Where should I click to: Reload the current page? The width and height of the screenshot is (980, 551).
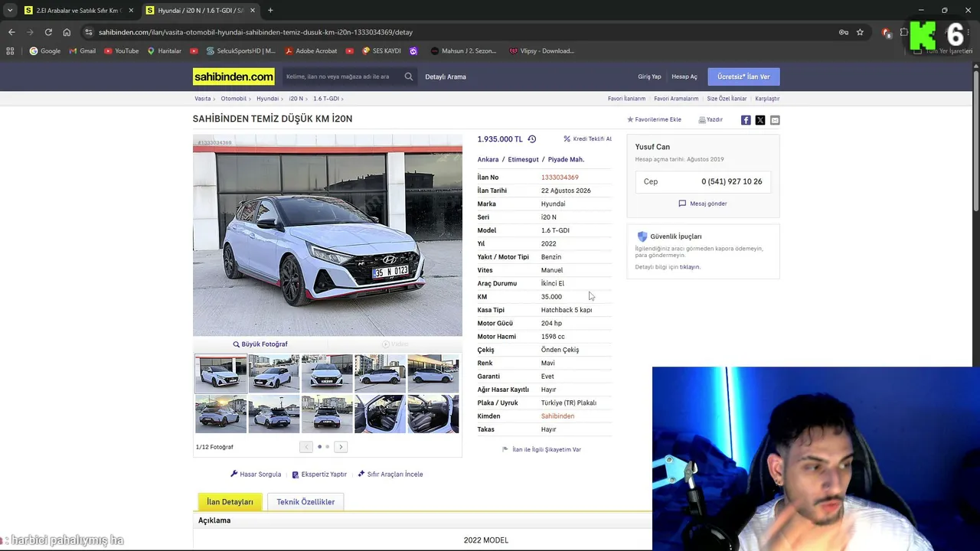(x=48, y=32)
